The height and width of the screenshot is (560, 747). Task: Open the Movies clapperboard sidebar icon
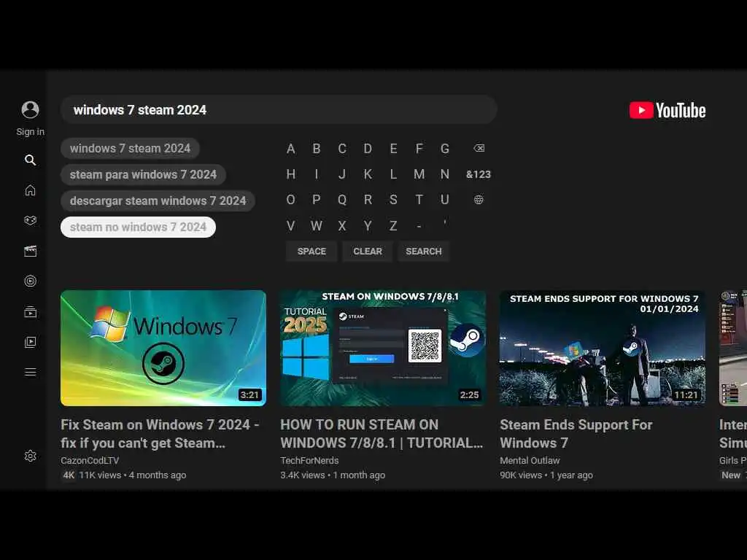(30, 251)
